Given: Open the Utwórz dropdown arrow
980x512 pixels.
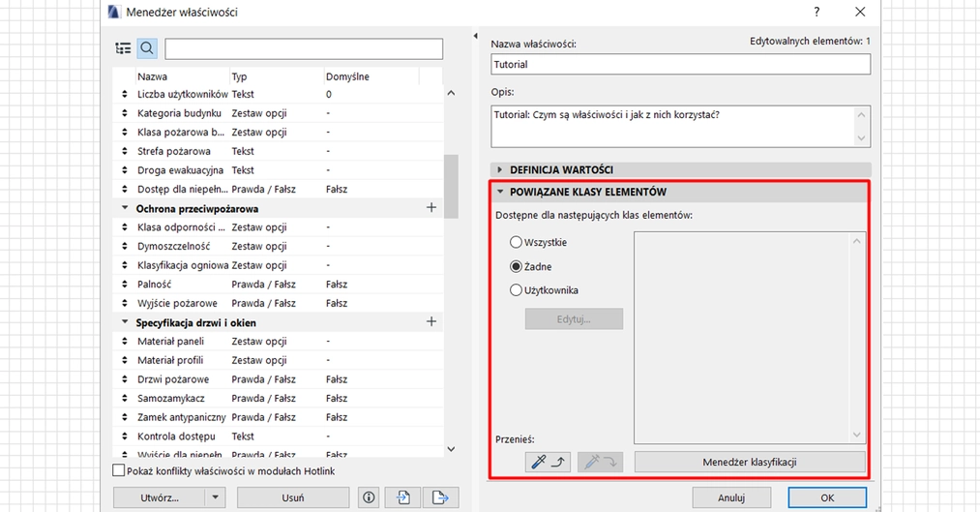Looking at the screenshot, I should pyautogui.click(x=215, y=497).
